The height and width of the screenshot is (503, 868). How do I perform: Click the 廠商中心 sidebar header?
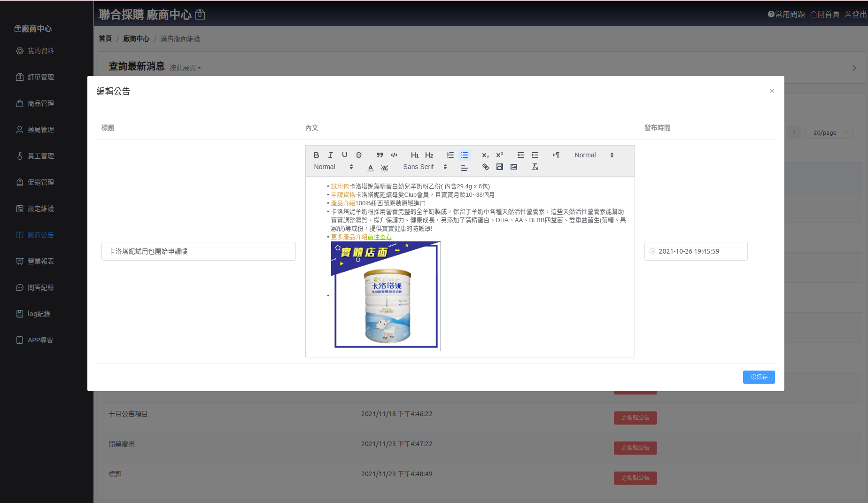[x=33, y=29]
